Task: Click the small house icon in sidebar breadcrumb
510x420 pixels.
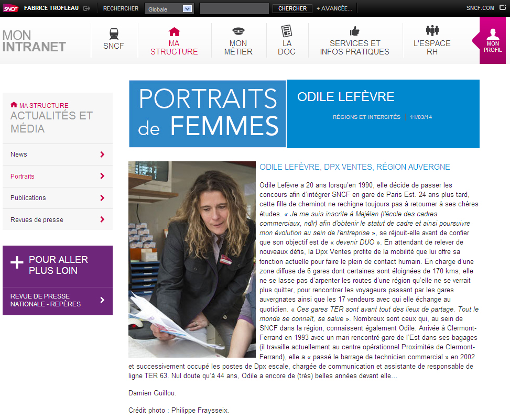Action: click(14, 105)
